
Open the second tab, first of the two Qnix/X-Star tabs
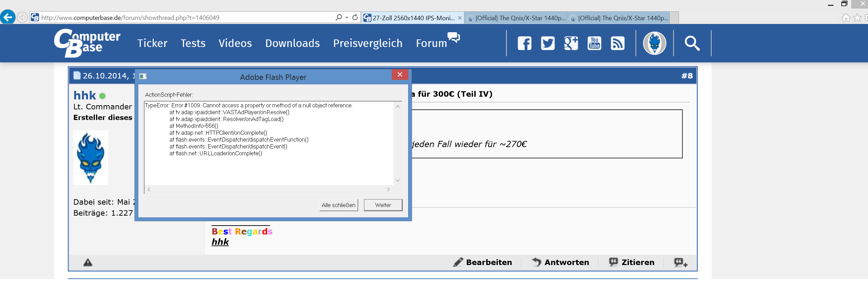pos(516,18)
